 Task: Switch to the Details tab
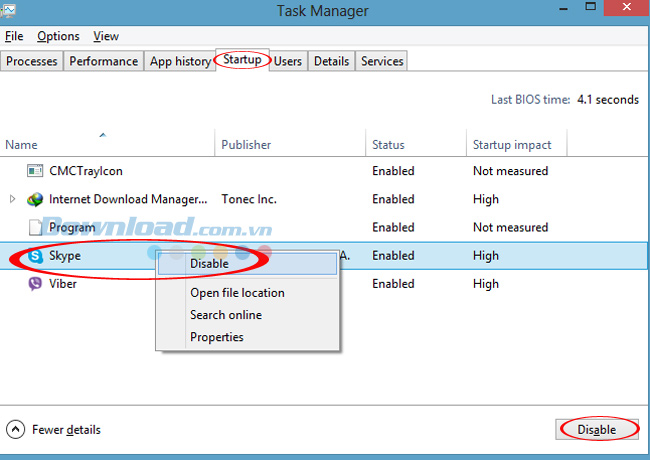coord(331,61)
